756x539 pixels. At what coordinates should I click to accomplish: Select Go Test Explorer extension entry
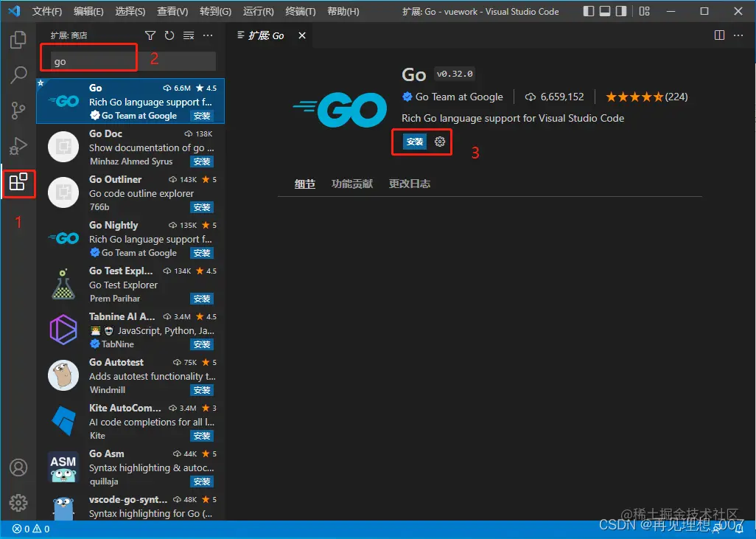[x=130, y=284]
